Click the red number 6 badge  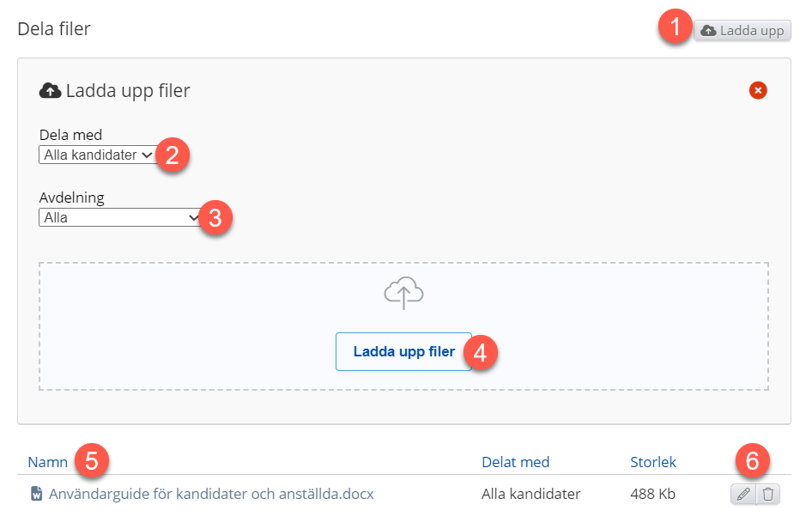point(752,461)
